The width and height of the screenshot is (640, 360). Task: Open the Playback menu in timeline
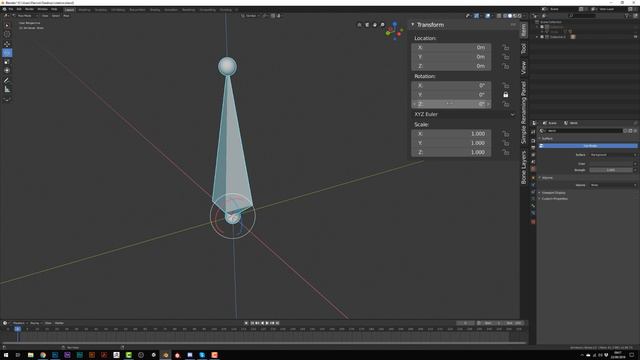[x=19, y=323]
